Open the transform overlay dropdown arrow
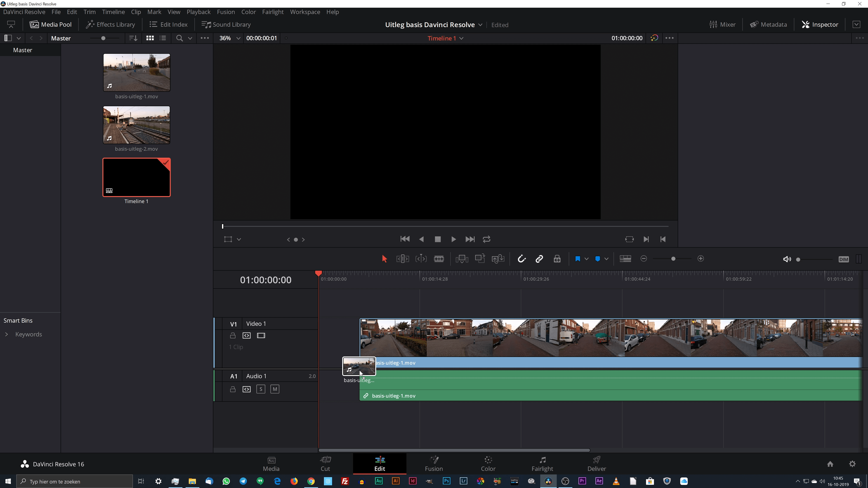 [x=239, y=239]
